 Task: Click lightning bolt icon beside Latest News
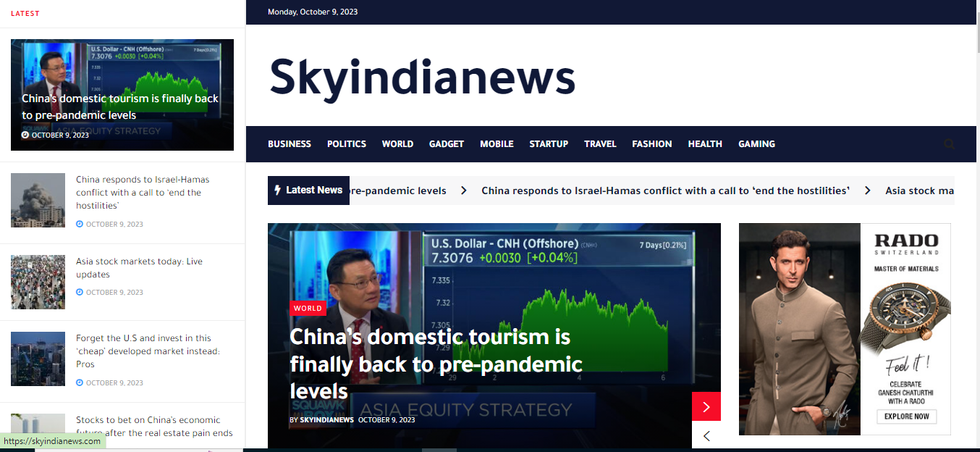tap(277, 190)
